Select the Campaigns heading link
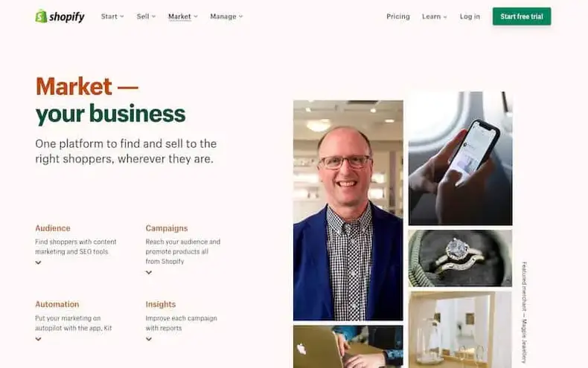The image size is (588, 368). click(x=167, y=228)
